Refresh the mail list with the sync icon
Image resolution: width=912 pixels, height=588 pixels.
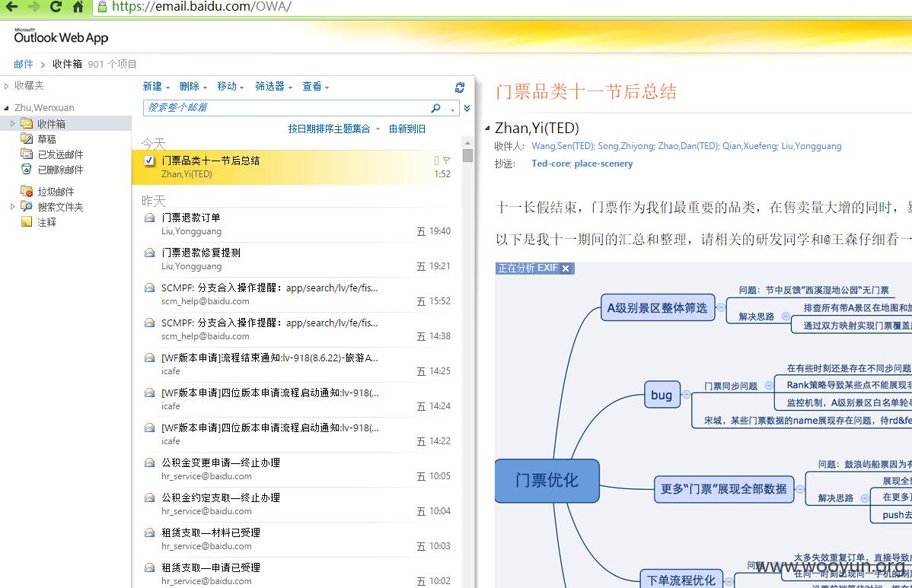point(460,87)
